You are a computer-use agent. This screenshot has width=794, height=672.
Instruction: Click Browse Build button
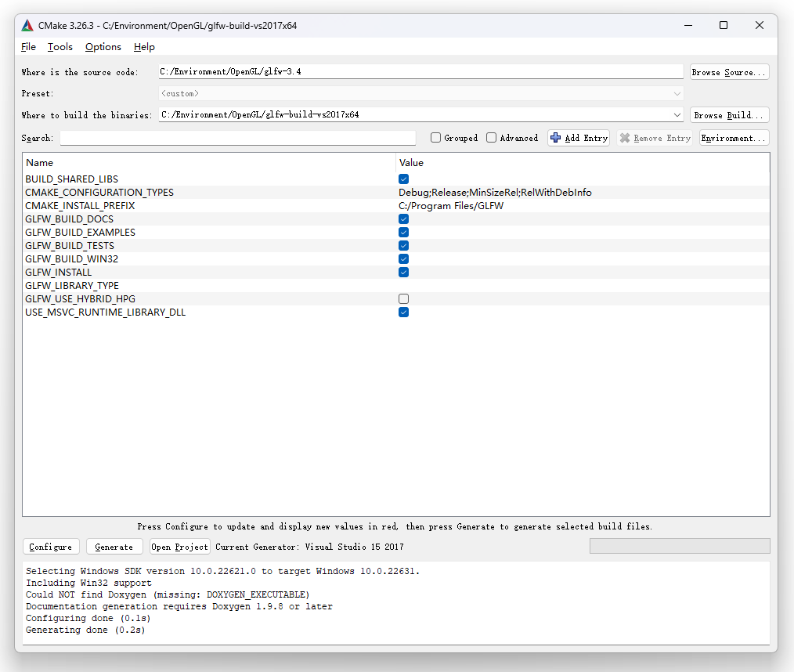[x=729, y=115]
